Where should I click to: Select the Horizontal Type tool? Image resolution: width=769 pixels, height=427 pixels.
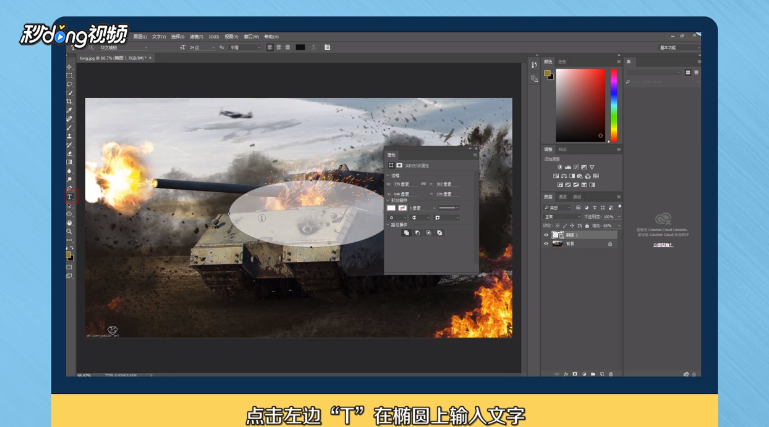(70, 197)
